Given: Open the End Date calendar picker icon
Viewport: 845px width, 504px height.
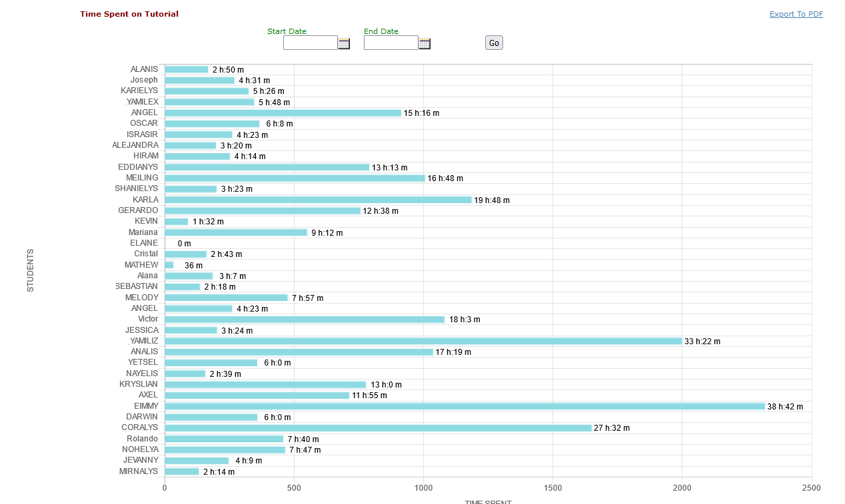Looking at the screenshot, I should click(424, 44).
